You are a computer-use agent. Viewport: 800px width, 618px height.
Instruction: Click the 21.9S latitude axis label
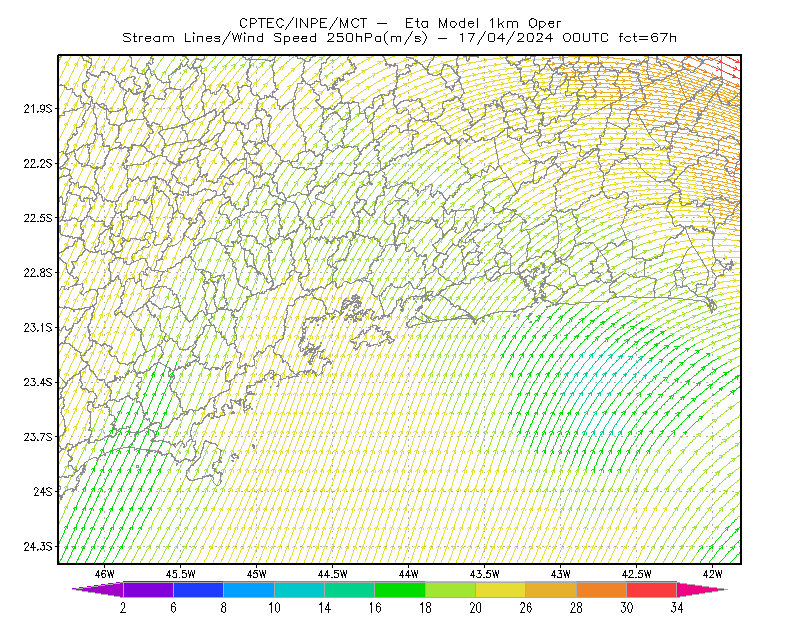(38, 109)
